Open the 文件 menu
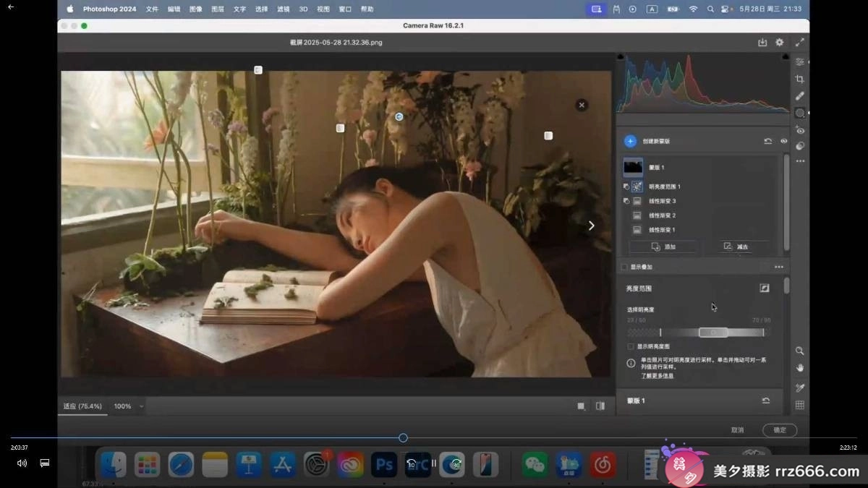 (x=152, y=9)
